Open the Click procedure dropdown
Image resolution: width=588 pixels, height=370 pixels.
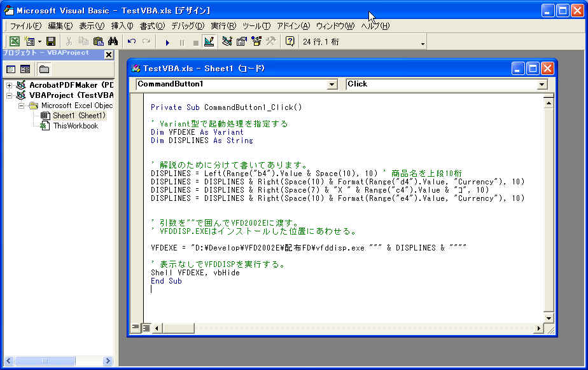point(542,85)
